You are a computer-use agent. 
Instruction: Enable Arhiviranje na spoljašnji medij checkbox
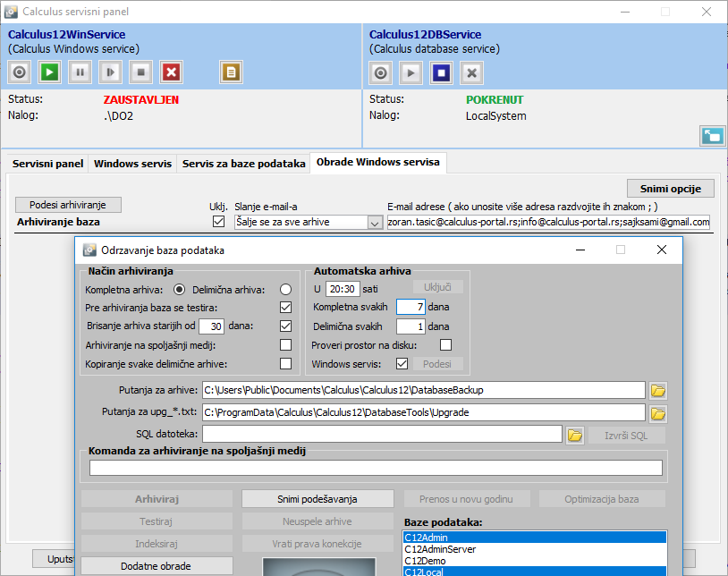(285, 344)
